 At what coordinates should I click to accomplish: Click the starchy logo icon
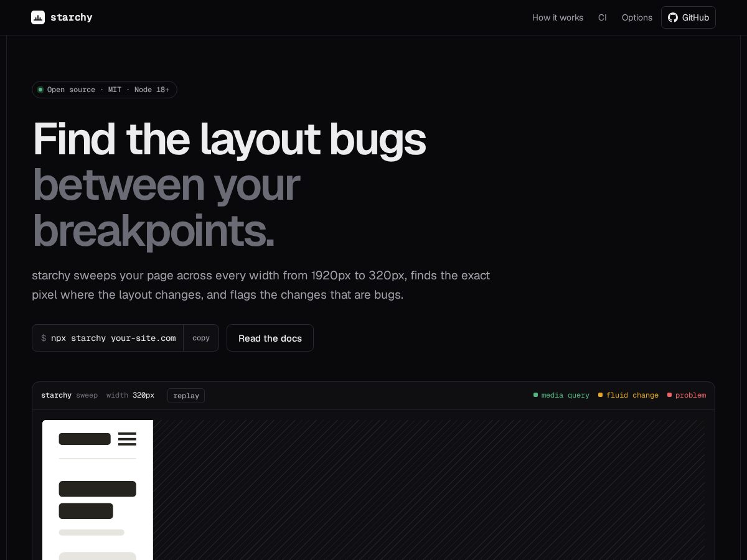pos(38,17)
